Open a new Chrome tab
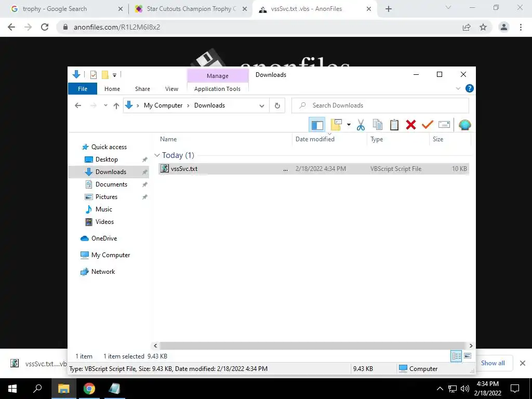532x399 pixels. (389, 9)
